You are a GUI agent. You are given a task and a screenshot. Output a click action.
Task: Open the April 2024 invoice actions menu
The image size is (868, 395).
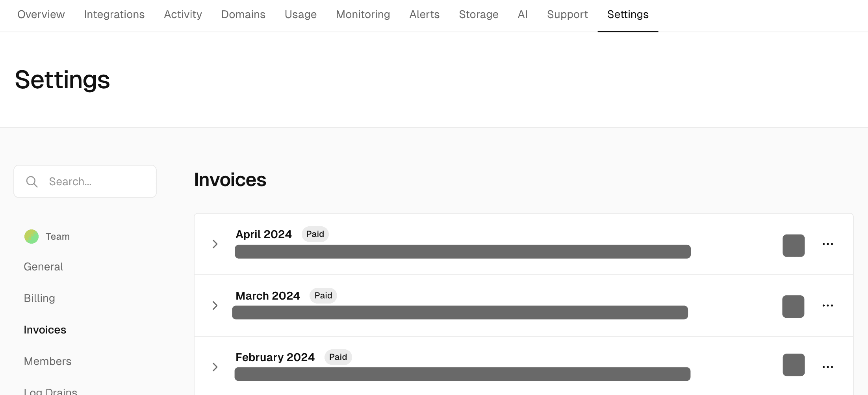click(828, 244)
